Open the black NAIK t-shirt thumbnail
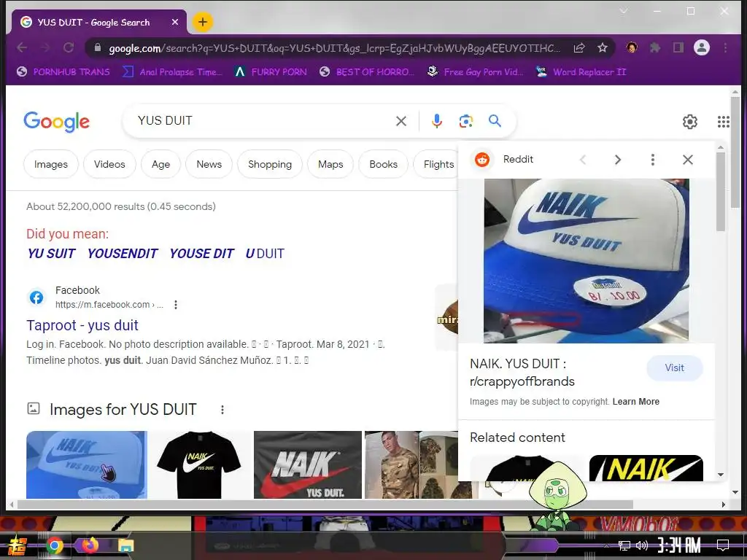This screenshot has height=560, width=747. point(200,464)
